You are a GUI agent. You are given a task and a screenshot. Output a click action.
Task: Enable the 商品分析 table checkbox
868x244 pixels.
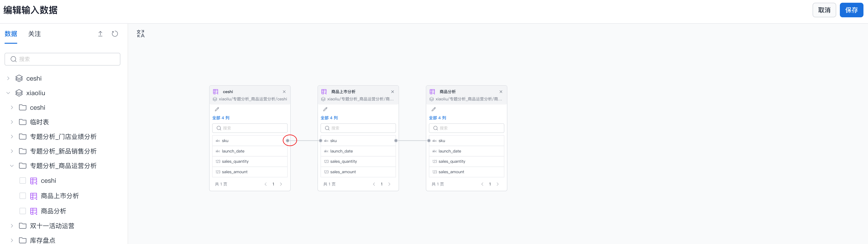(22, 211)
